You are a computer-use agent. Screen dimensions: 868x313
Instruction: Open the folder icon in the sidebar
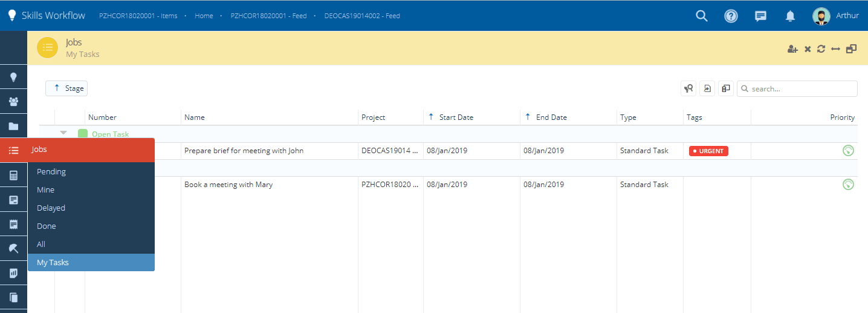(x=13, y=127)
